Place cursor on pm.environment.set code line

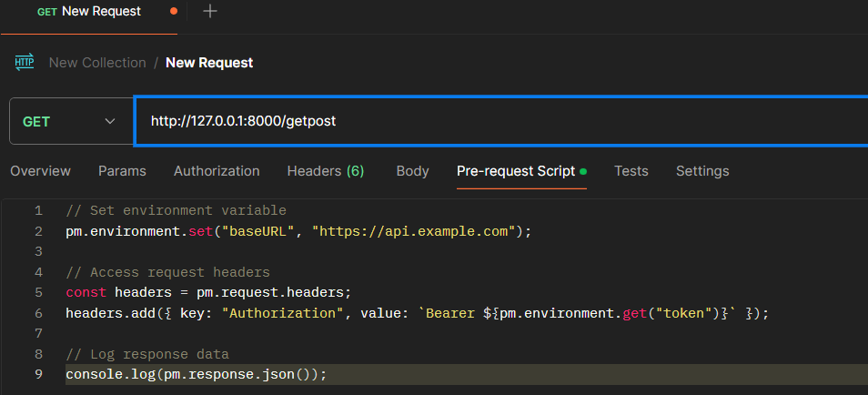(298, 231)
